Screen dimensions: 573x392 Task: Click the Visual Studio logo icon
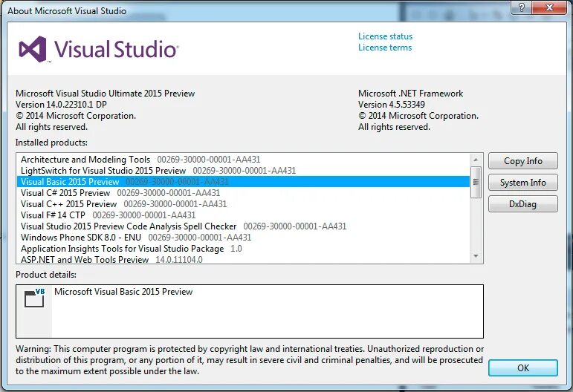(x=33, y=49)
